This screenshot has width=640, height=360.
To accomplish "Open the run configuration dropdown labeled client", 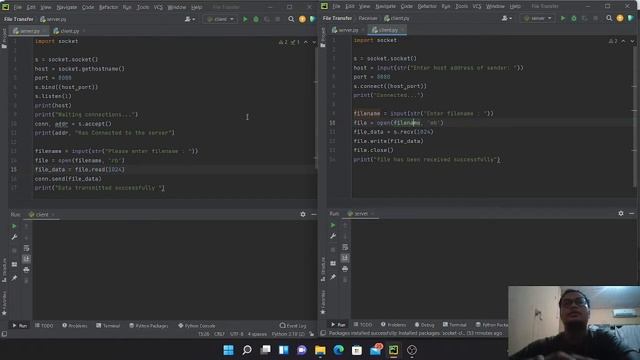I will (x=220, y=19).
